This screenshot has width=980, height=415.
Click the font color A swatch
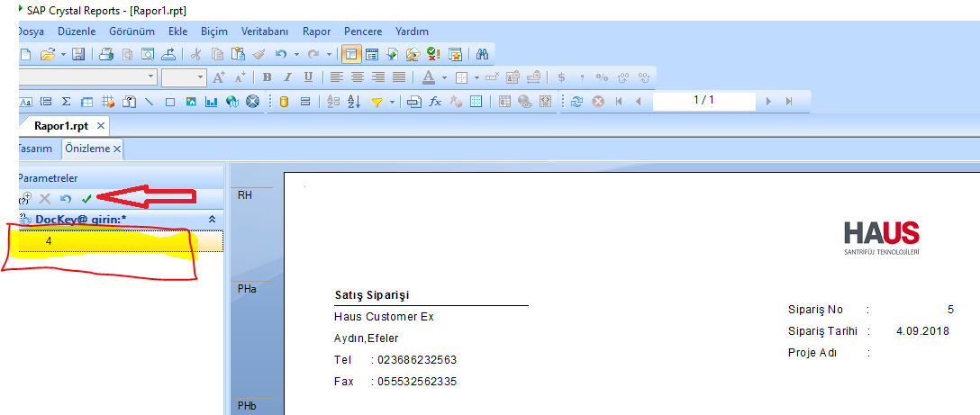[429, 77]
